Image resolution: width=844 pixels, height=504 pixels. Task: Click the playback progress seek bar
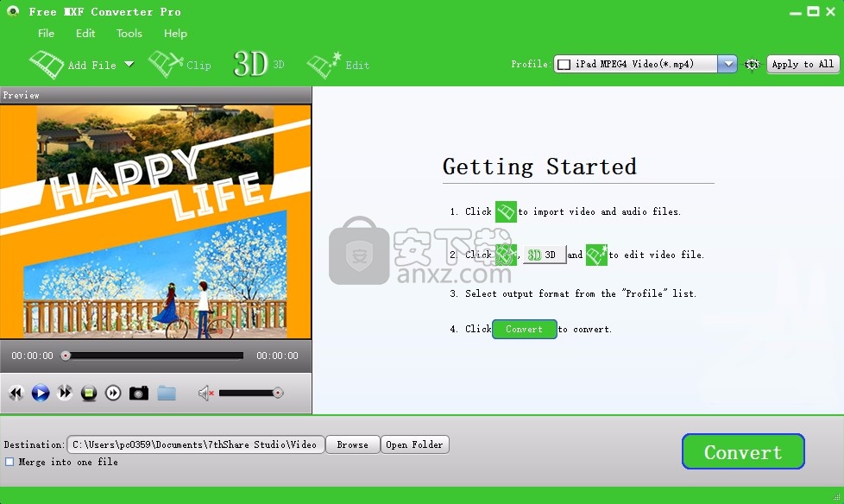(154, 356)
